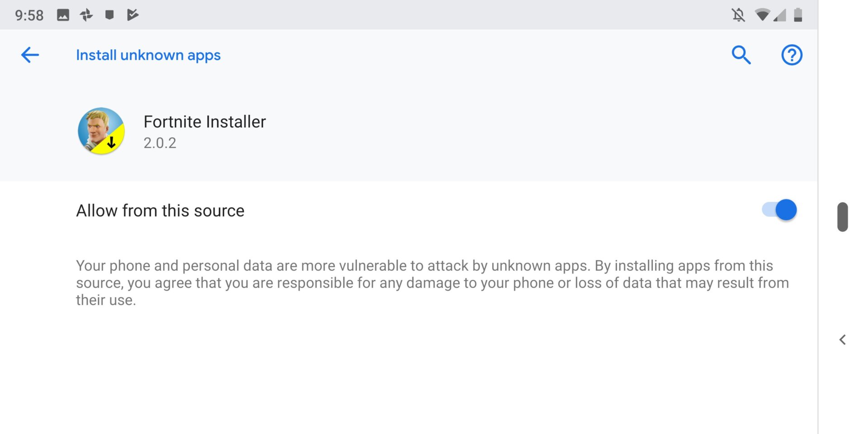Tap the picture notification icon in status bar
Screen dimensions: 868x434
[x=63, y=15]
